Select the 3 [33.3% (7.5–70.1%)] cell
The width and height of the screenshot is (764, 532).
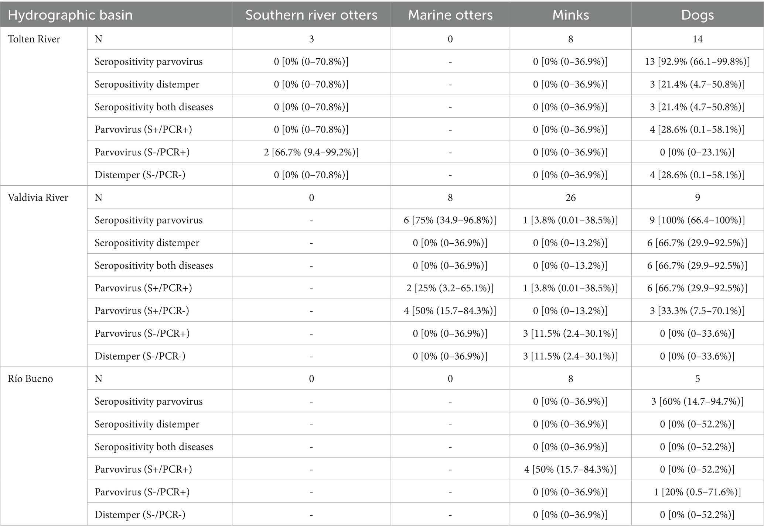(697, 311)
